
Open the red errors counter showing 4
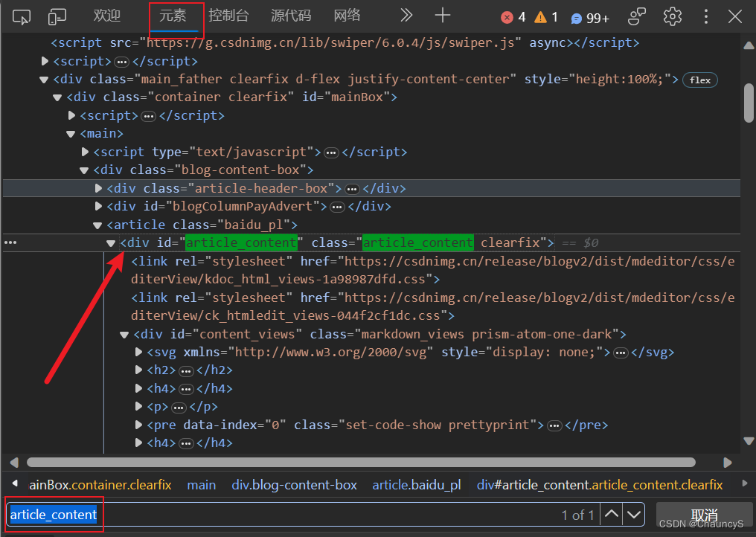coord(513,17)
